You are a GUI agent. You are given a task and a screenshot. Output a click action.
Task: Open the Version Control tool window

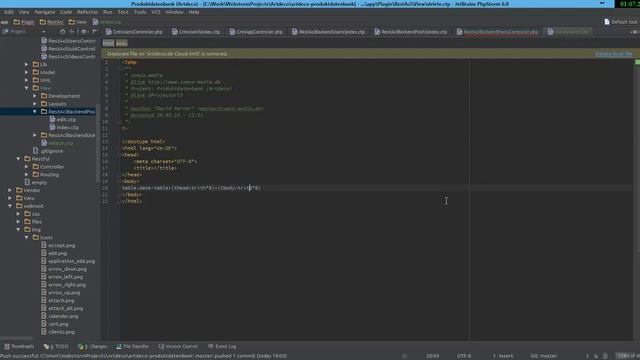click(x=178, y=347)
